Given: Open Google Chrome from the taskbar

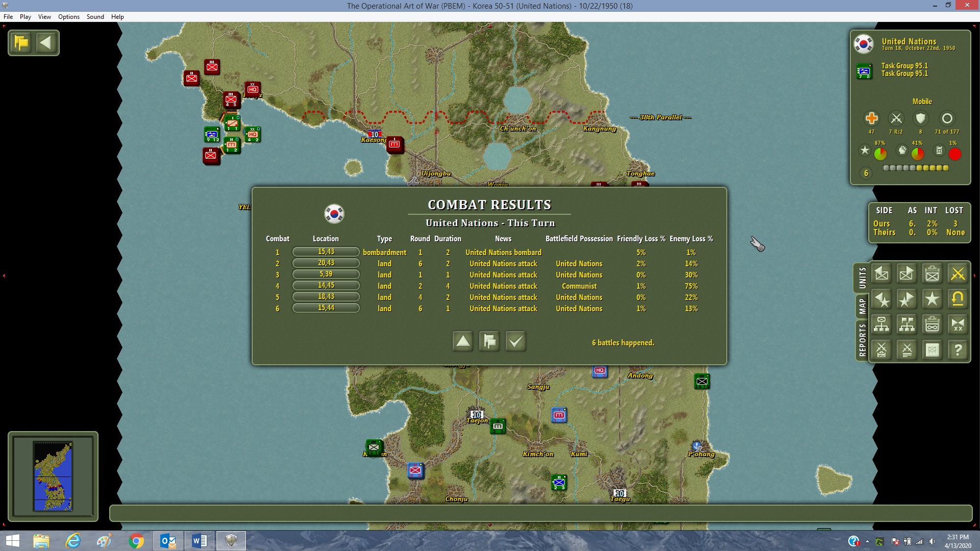Looking at the screenshot, I should pyautogui.click(x=136, y=541).
